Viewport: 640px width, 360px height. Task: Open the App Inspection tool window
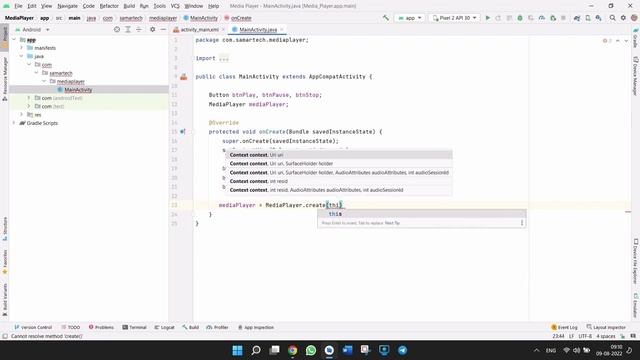pyautogui.click(x=256, y=327)
